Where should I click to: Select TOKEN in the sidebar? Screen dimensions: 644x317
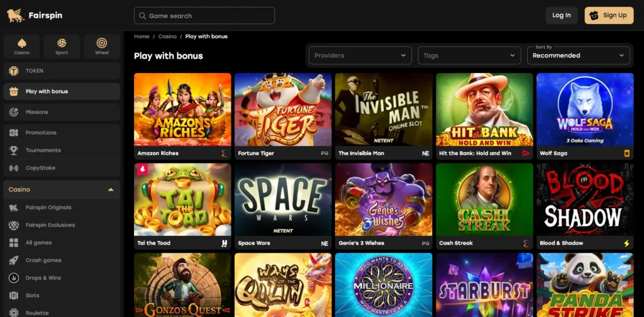click(x=62, y=70)
